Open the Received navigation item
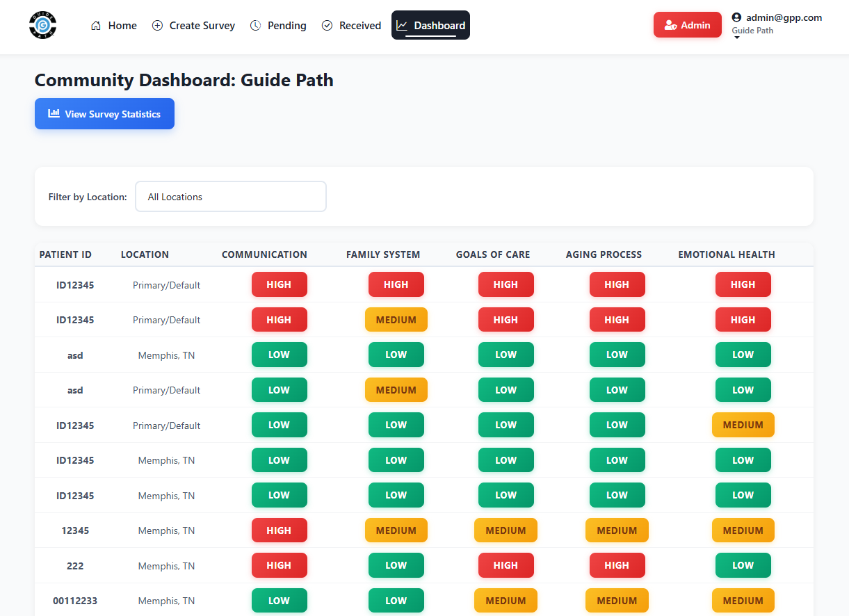The height and width of the screenshot is (616, 849). click(351, 25)
